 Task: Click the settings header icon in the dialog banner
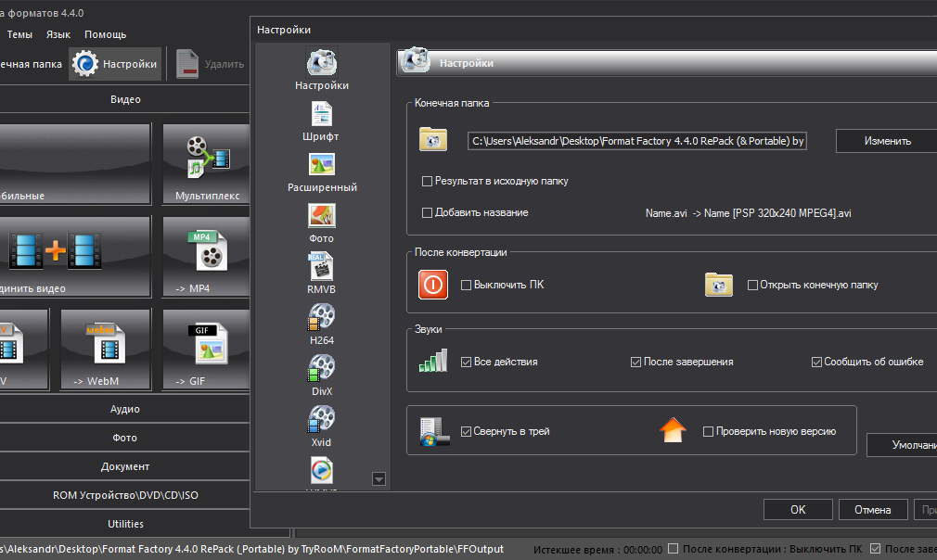click(x=415, y=61)
